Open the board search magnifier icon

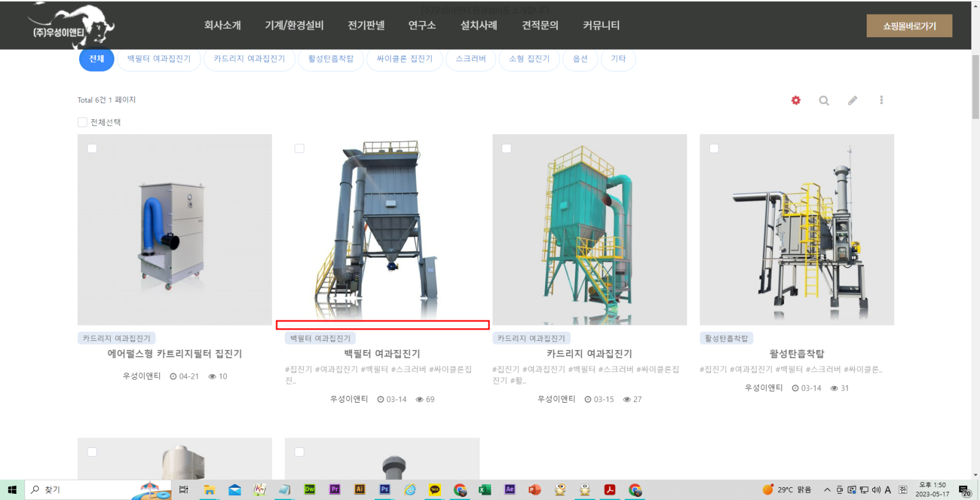coord(824,100)
